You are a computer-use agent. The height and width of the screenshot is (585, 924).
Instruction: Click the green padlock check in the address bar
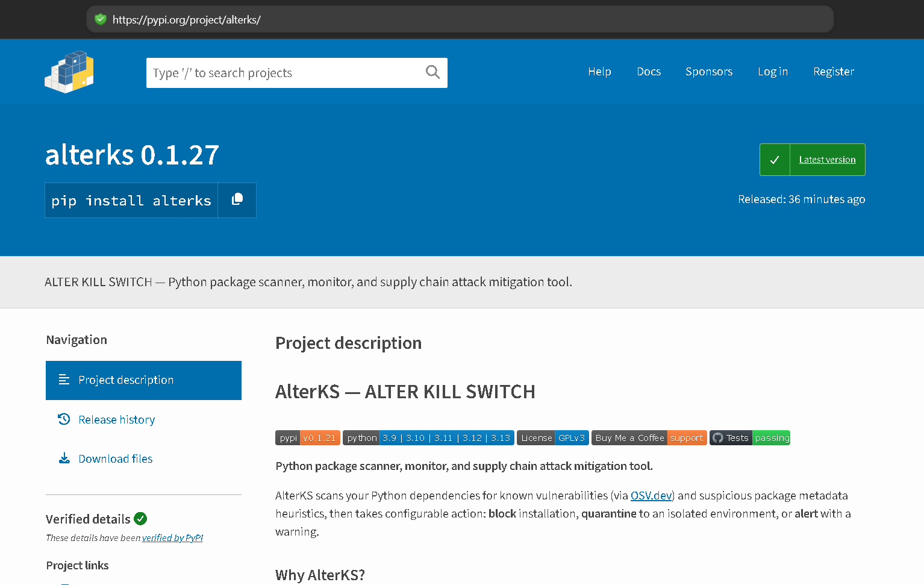100,19
